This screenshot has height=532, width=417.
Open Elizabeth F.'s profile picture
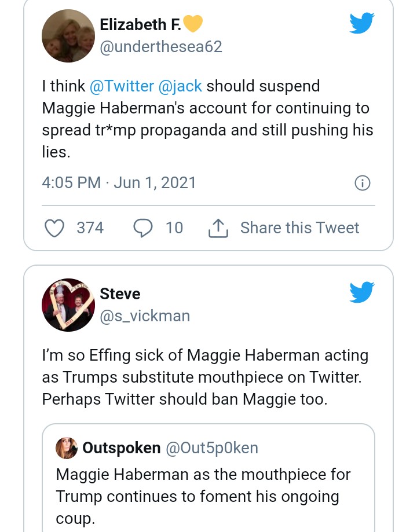click(x=68, y=35)
